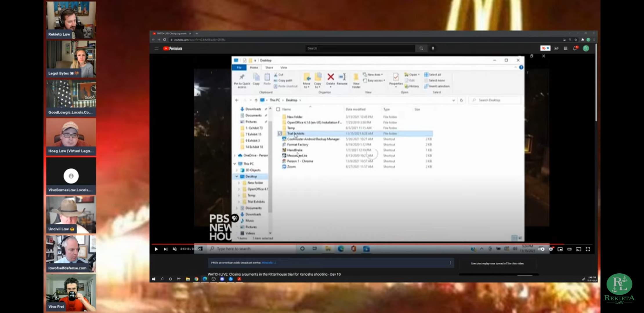This screenshot has width=644, height=313.
Task: Open the address bar history dropdown chevron
Action: (453, 100)
